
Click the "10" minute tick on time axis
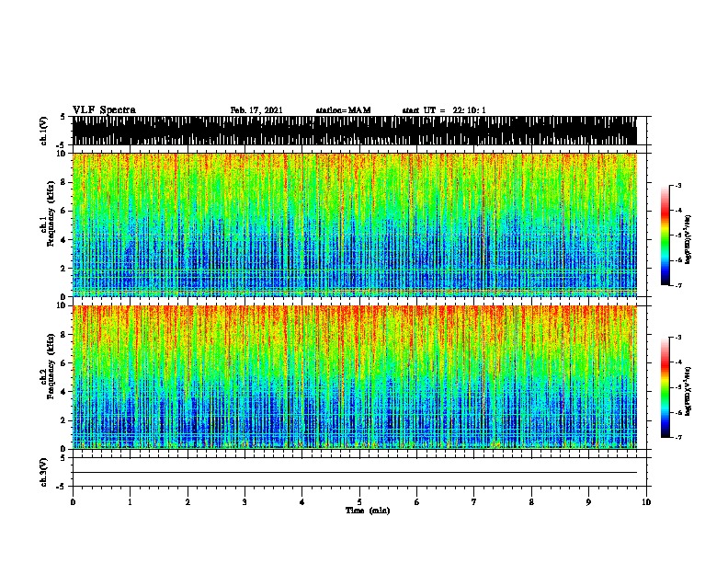[x=646, y=502]
